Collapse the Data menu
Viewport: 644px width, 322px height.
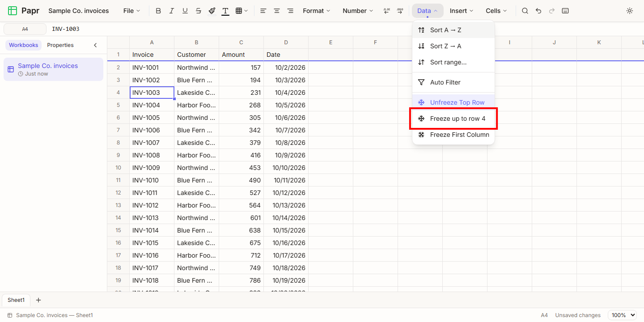(428, 11)
